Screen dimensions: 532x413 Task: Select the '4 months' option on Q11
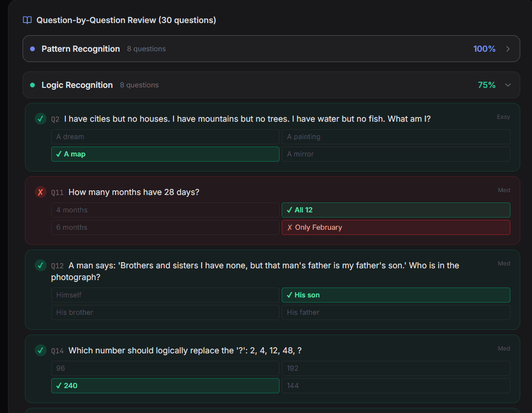coord(165,210)
